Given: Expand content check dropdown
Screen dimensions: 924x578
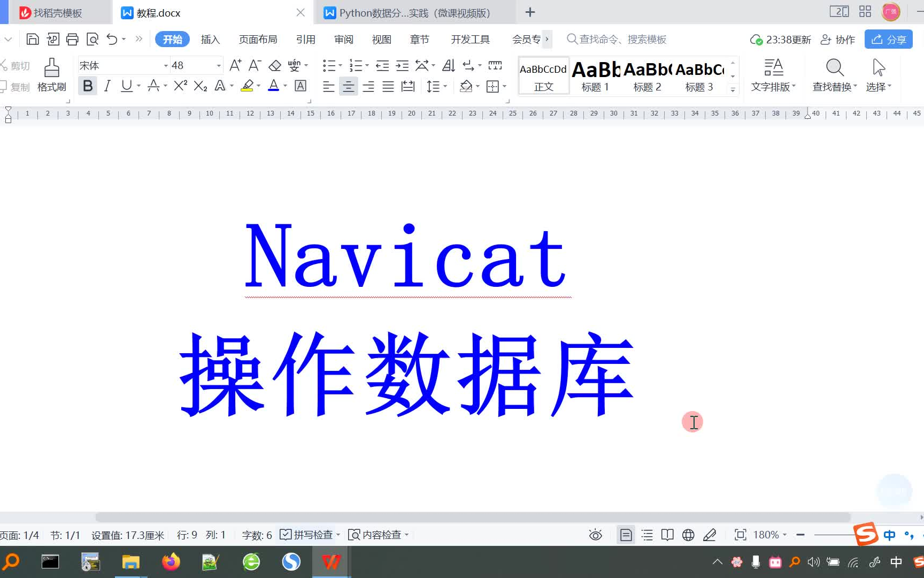Looking at the screenshot, I should point(407,535).
